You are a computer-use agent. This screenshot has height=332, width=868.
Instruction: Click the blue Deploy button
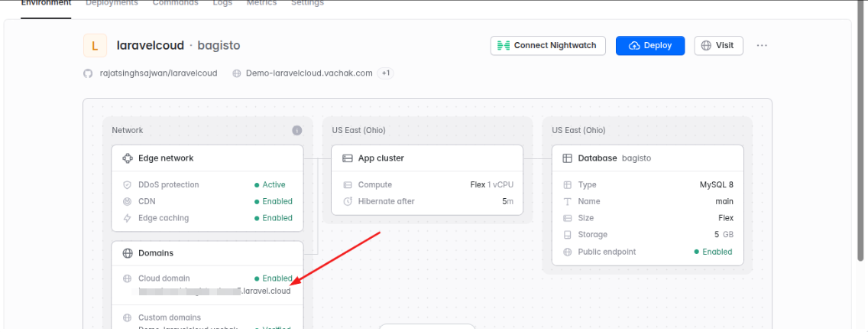pyautogui.click(x=650, y=45)
